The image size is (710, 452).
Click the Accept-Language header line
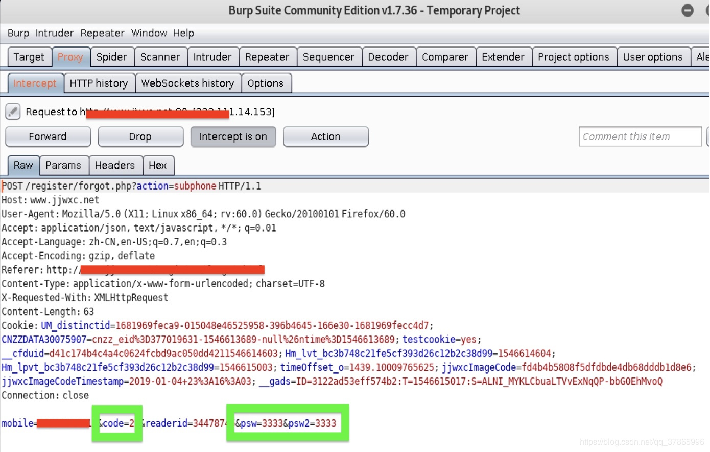click(x=114, y=242)
